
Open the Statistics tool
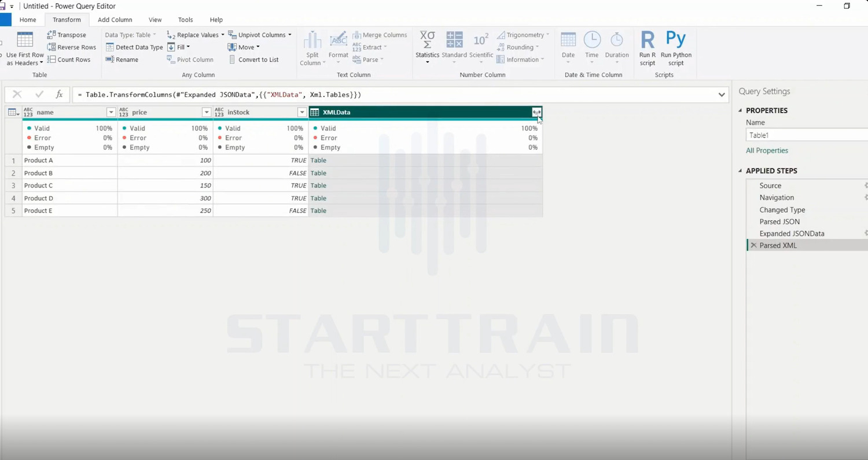(427, 47)
